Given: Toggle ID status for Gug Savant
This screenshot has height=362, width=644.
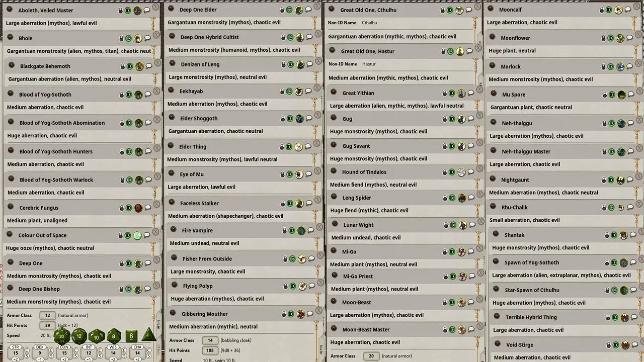Looking at the screenshot, I should tap(452, 146).
